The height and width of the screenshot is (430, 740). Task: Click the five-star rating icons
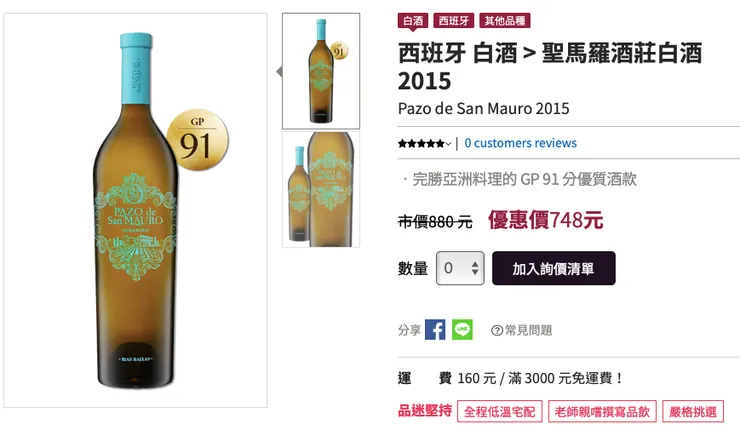(x=421, y=143)
